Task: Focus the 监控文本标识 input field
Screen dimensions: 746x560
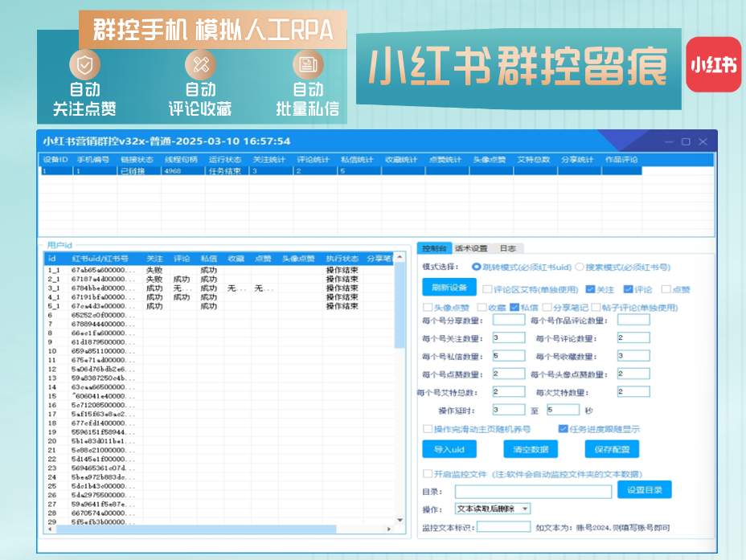Action: point(503,527)
